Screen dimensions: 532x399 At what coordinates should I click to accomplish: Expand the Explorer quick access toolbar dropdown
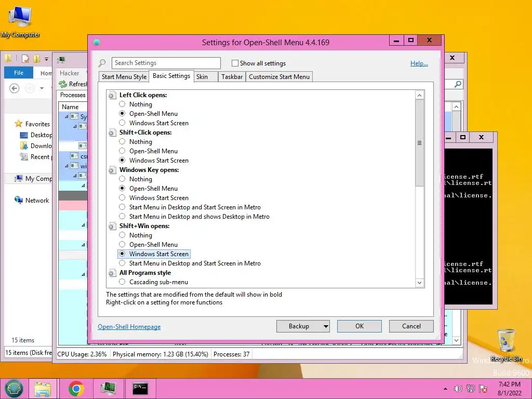pos(46,59)
